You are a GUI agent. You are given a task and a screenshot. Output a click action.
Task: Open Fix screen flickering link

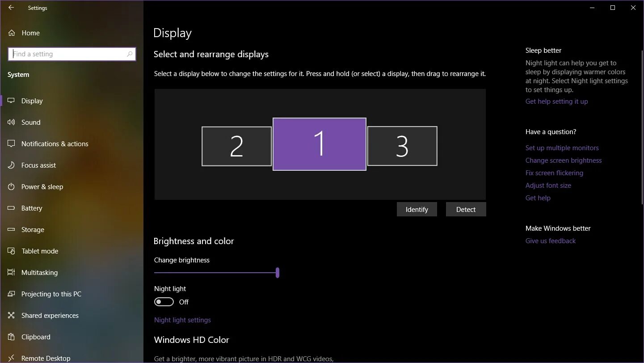click(x=554, y=173)
